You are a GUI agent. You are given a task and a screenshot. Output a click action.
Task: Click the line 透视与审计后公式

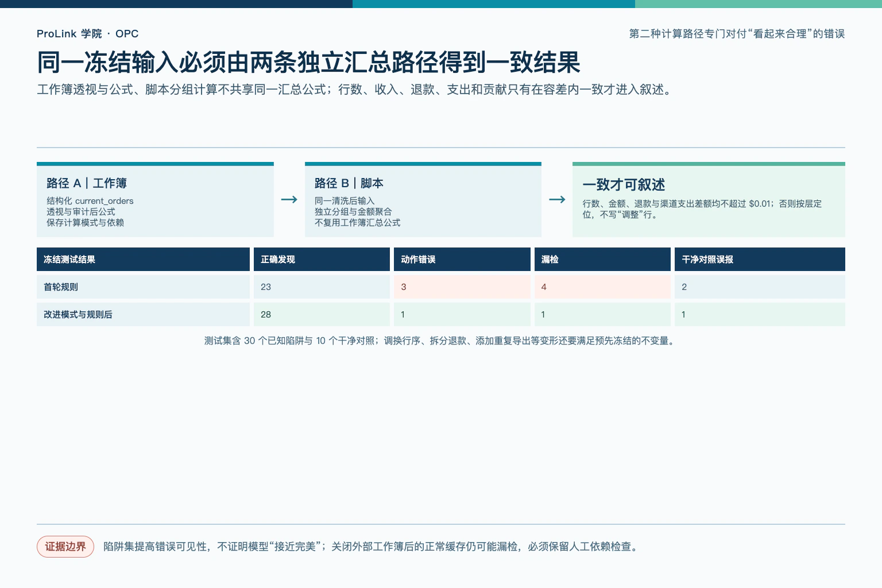[x=81, y=212]
